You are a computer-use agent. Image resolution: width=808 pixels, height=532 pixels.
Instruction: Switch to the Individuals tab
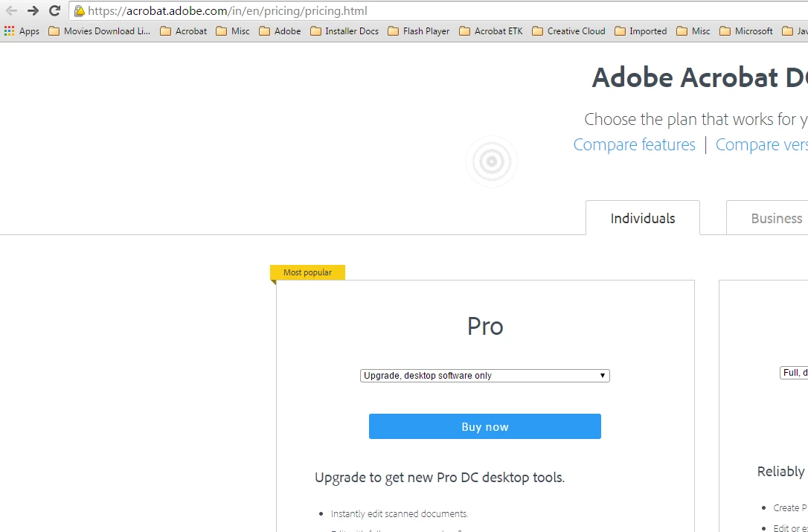click(643, 218)
